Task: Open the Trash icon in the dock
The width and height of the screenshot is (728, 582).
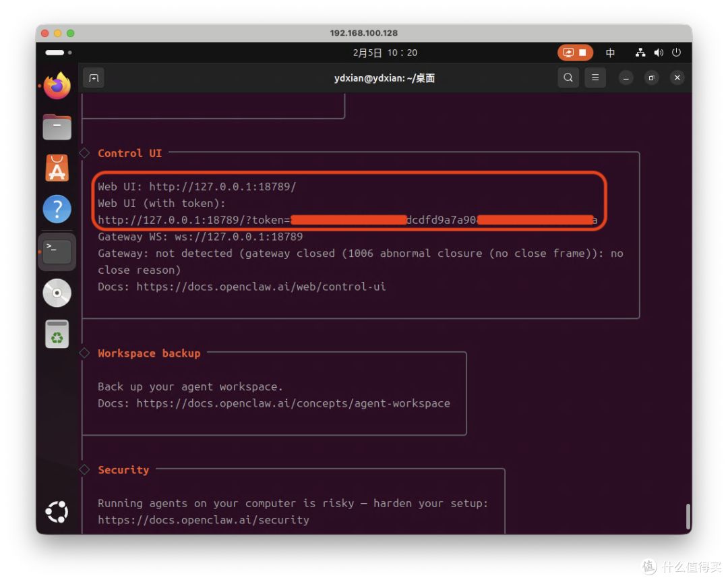Action: tap(57, 334)
